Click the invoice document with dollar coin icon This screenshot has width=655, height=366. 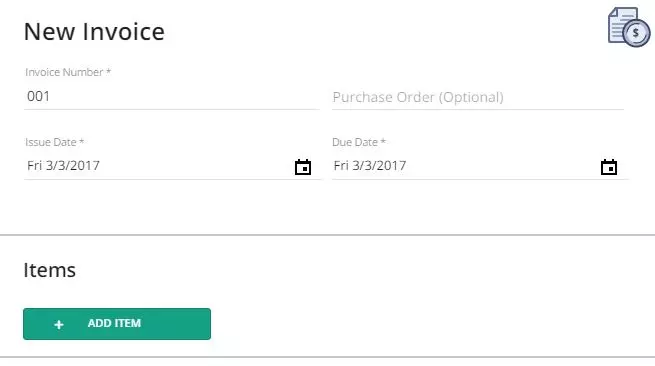tap(629, 27)
